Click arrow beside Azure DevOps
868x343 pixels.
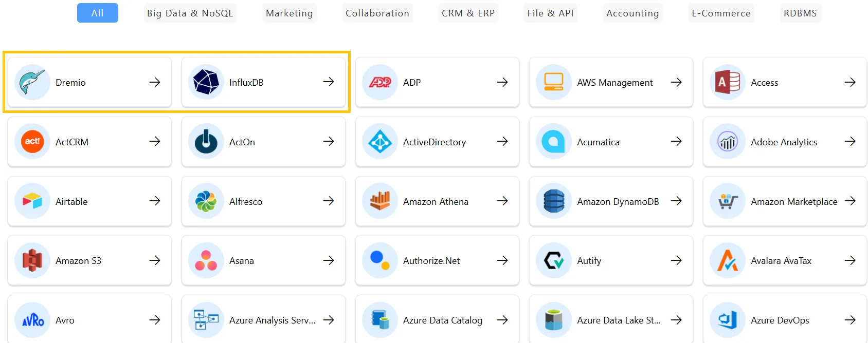[850, 320]
